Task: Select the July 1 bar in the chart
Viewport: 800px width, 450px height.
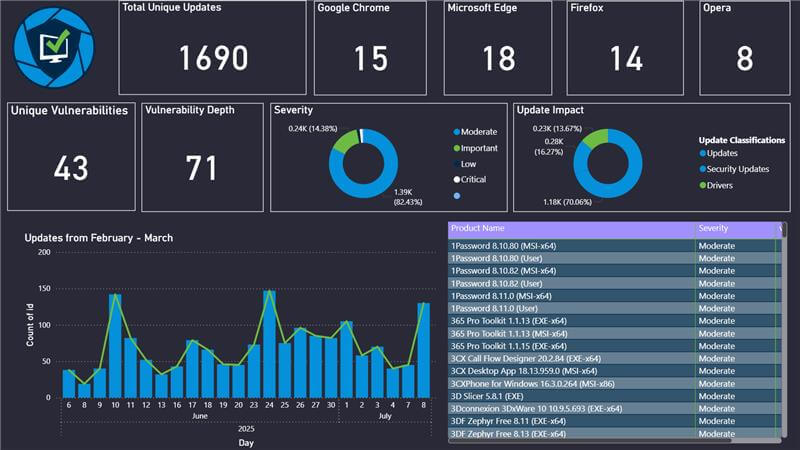Action: coord(346,360)
